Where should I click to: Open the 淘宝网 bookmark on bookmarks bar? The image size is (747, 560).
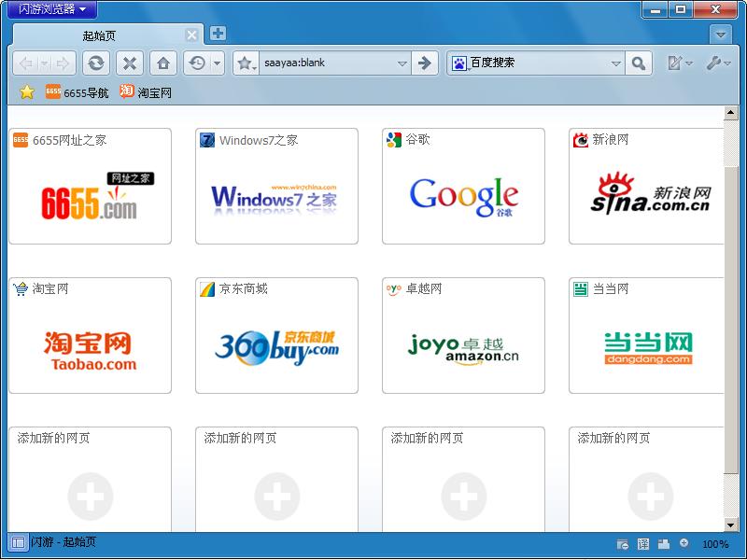146,91
